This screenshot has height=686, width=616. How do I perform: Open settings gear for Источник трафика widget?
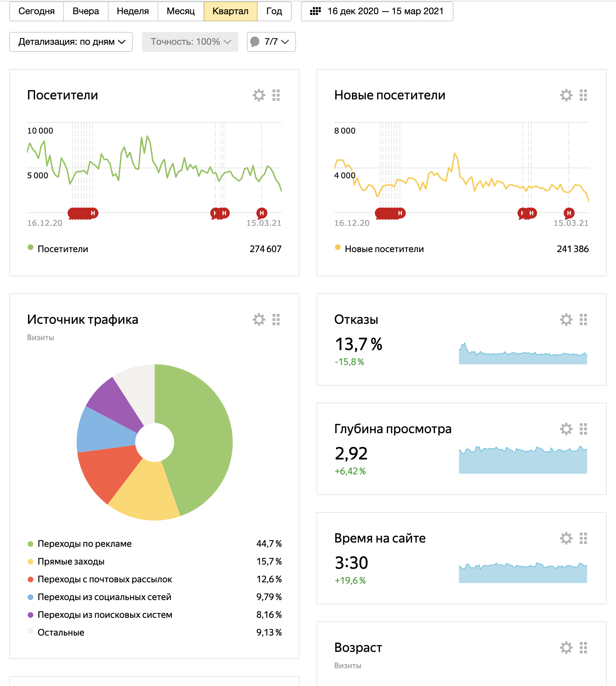pyautogui.click(x=259, y=320)
